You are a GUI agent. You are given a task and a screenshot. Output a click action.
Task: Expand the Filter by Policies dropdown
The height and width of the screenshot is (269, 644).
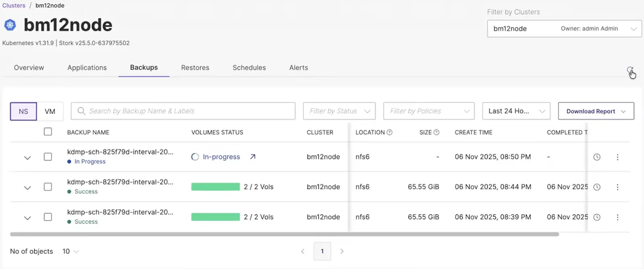point(429,111)
